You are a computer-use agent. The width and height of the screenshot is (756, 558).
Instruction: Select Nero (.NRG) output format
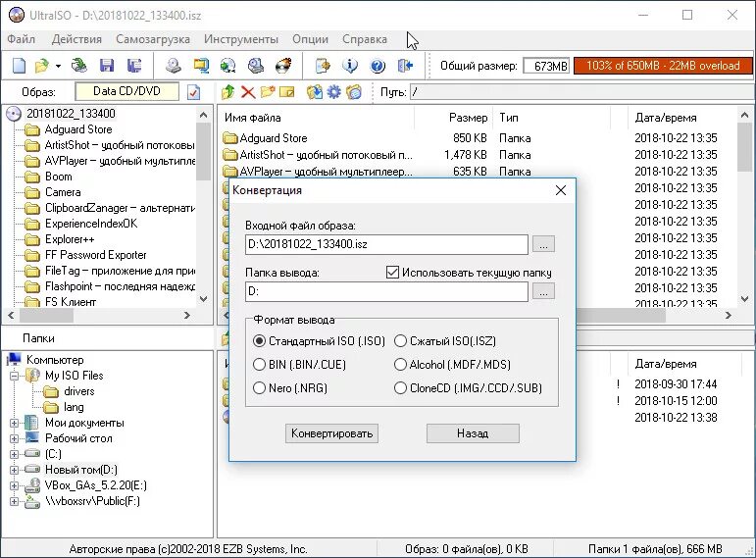290,387
